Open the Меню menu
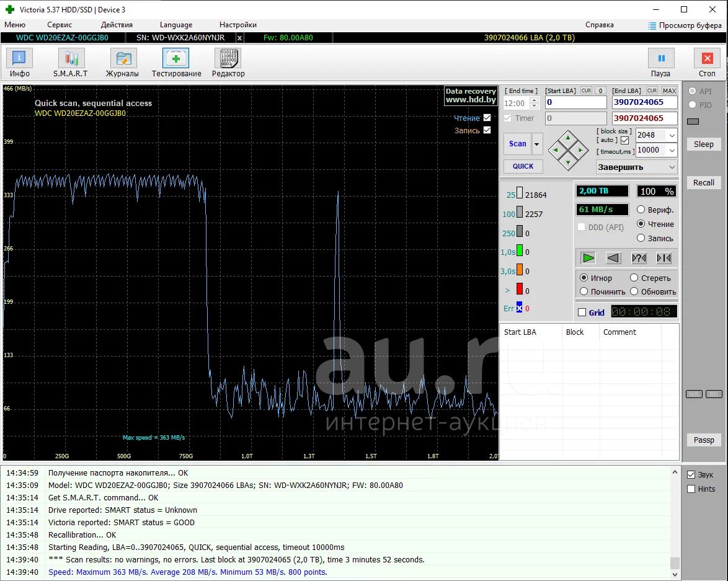 pos(15,25)
